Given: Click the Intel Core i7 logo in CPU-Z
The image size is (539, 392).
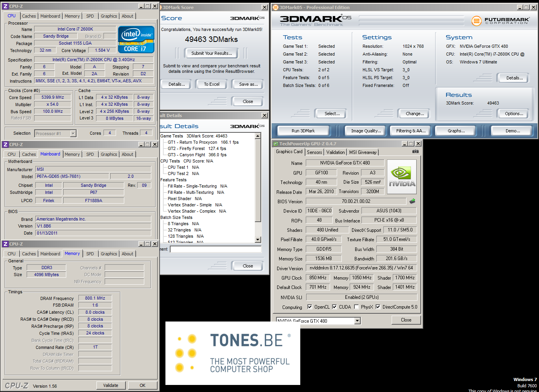Looking at the screenshot, I should click(x=136, y=40).
